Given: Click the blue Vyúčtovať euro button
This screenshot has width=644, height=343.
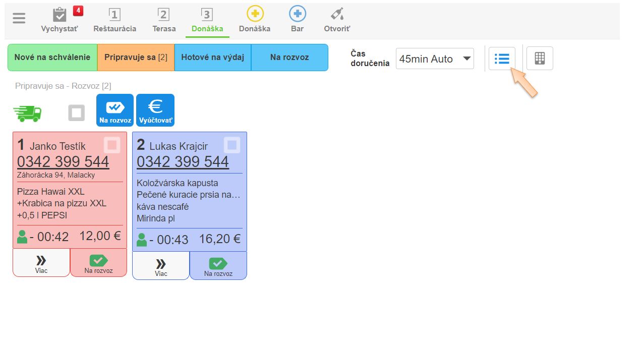Looking at the screenshot, I should [x=155, y=110].
